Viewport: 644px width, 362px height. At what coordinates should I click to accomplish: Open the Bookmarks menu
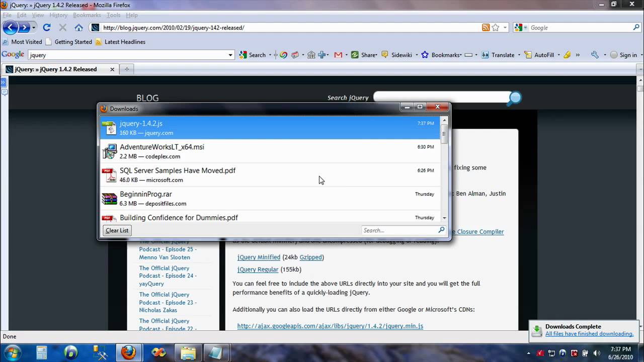coord(87,15)
